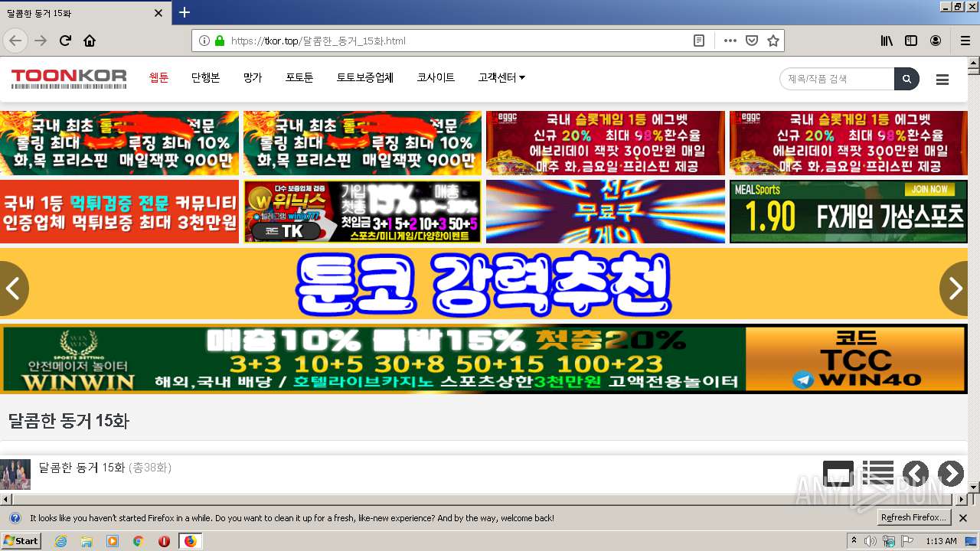Select the 달콤한 동거 15화 tab

[x=85, y=13]
